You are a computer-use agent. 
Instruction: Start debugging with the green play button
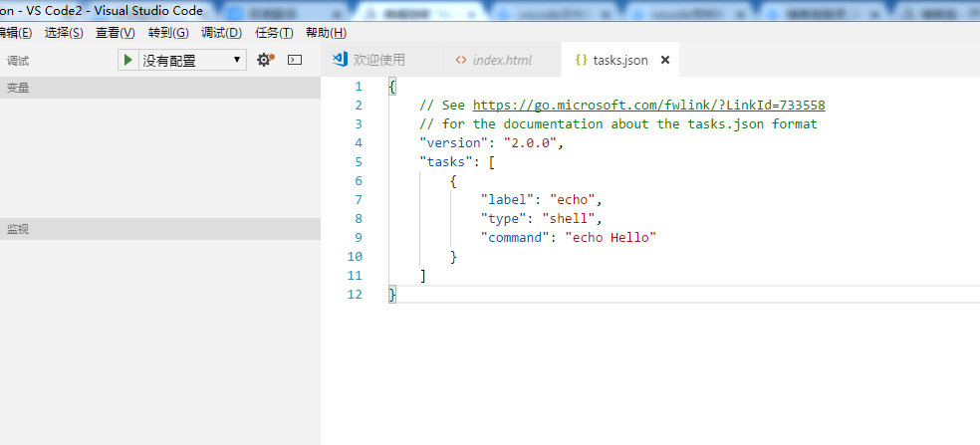point(128,60)
